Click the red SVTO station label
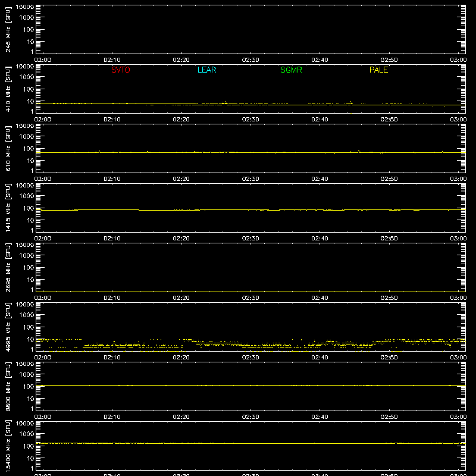The image size is (476, 476). pyautogui.click(x=121, y=70)
